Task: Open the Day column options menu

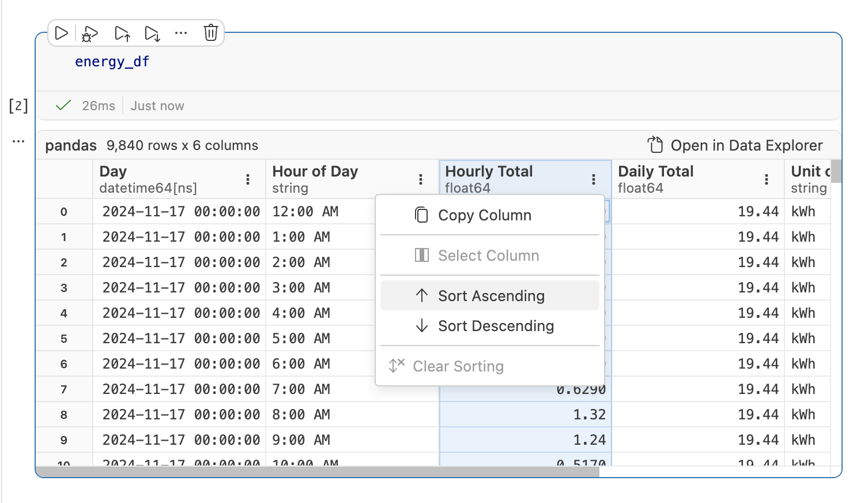Action: [x=248, y=179]
